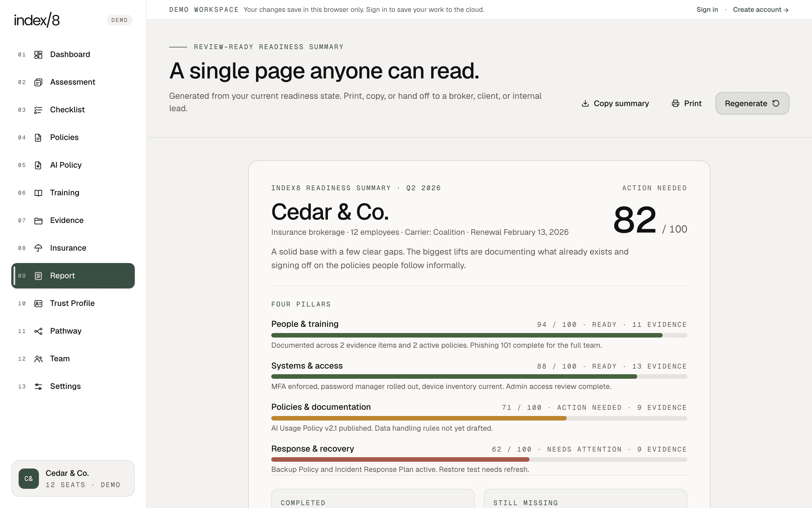The image size is (812, 508).
Task: Open the Evidence section
Action: coord(73,221)
